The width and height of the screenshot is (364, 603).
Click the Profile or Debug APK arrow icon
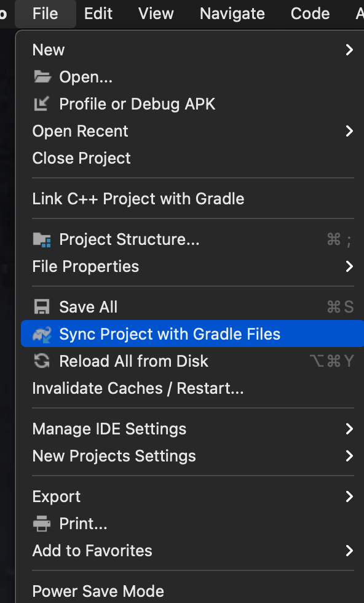coord(42,104)
